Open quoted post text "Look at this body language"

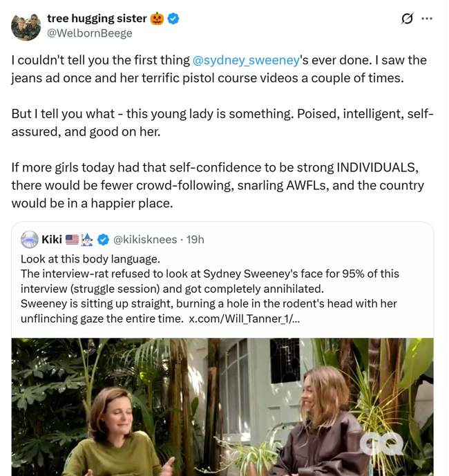click(x=86, y=259)
